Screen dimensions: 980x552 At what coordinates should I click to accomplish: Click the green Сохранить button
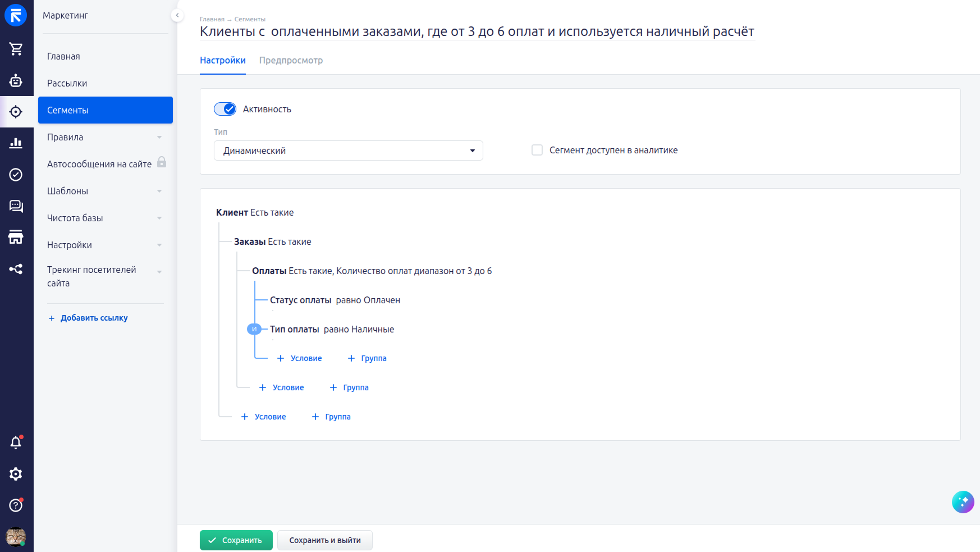236,540
